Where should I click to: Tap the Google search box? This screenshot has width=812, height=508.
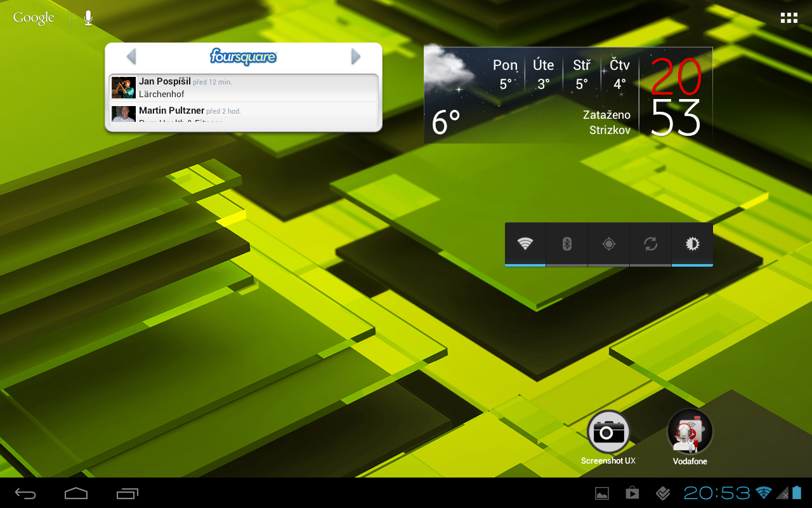[34, 18]
